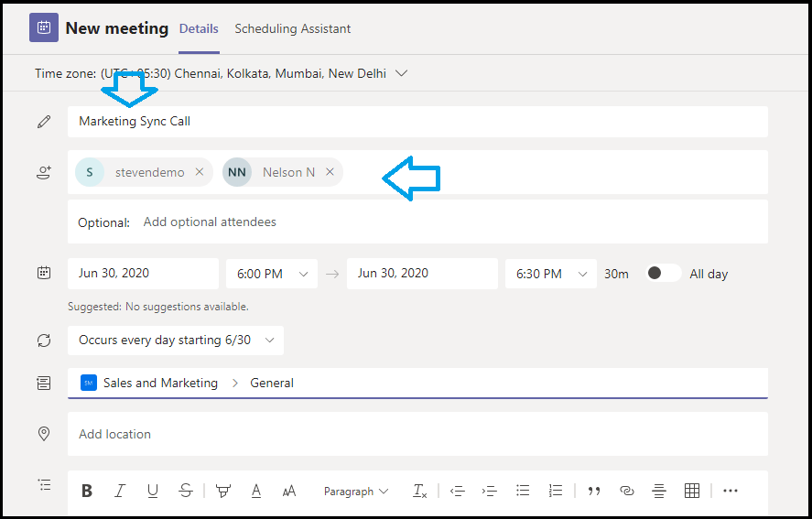Screen dimensions: 812x519
Task: Open the font color picker
Action: coord(256,491)
